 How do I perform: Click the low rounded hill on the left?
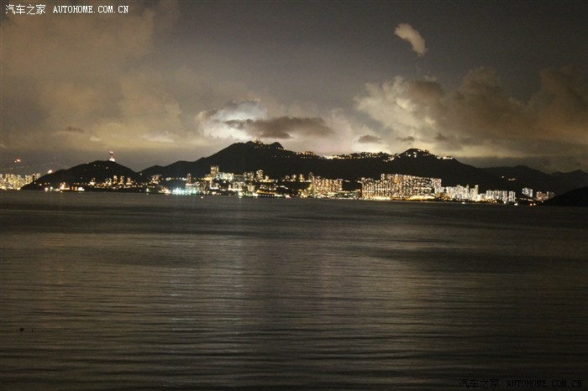click(x=84, y=172)
